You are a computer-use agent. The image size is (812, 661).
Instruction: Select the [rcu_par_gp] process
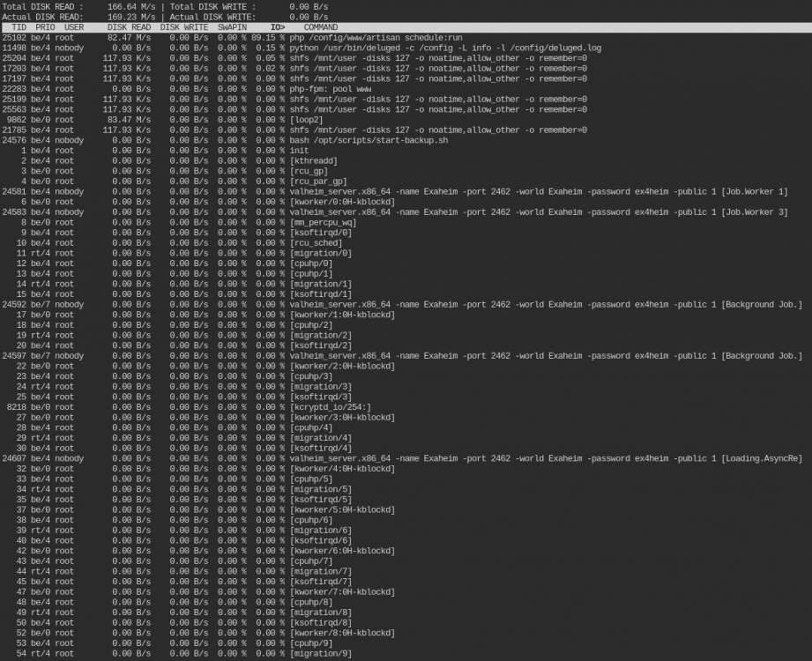tap(318, 182)
